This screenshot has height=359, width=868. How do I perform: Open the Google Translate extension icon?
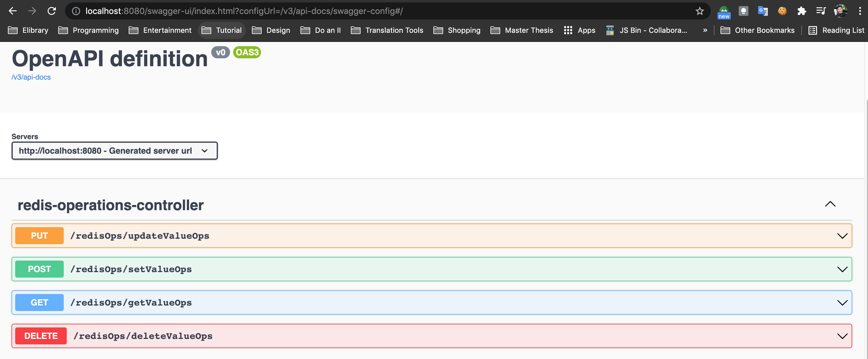[762, 11]
